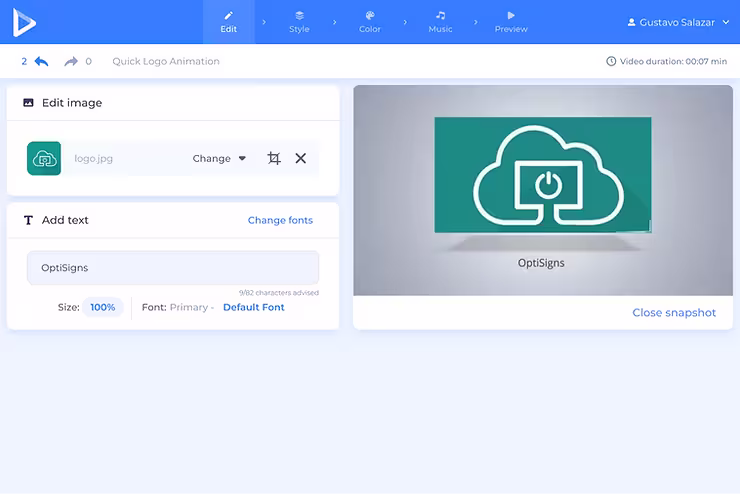Adjust the 100% text size control
This screenshot has height=494, width=740.
point(102,307)
